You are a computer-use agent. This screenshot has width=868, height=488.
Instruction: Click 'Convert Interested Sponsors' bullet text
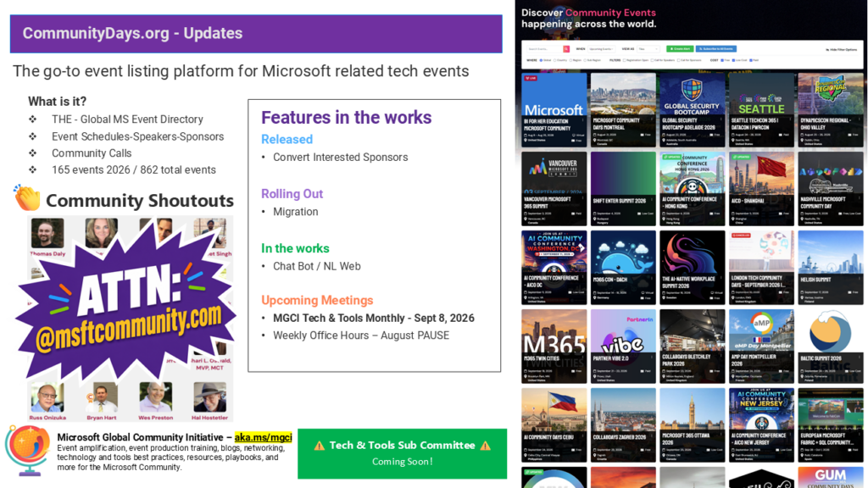coord(341,157)
